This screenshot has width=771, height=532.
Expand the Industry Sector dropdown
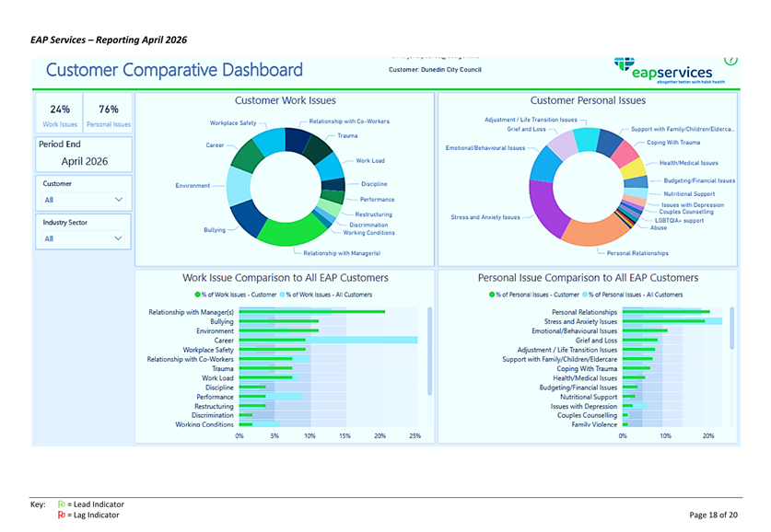[83, 238]
